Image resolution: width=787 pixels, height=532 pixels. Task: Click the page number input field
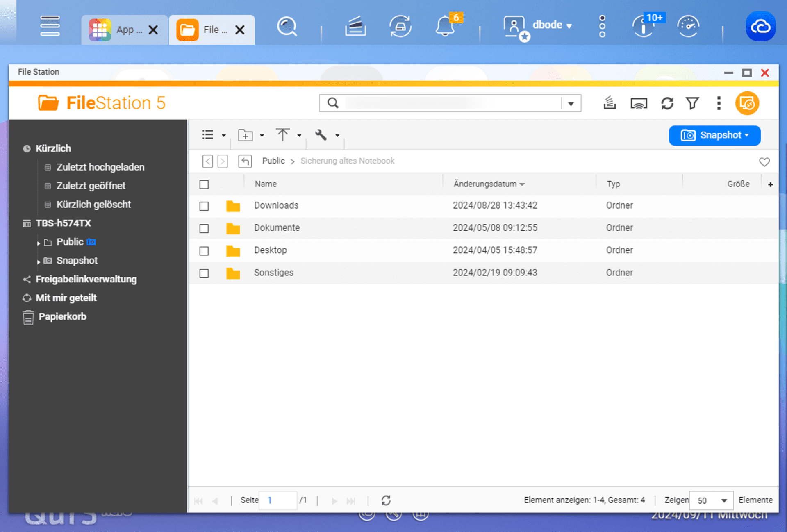coord(278,500)
